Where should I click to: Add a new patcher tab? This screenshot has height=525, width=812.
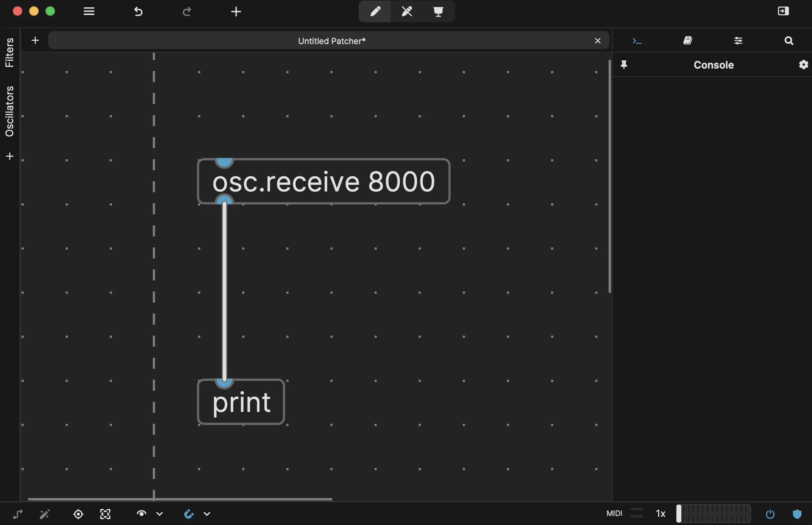coord(35,40)
